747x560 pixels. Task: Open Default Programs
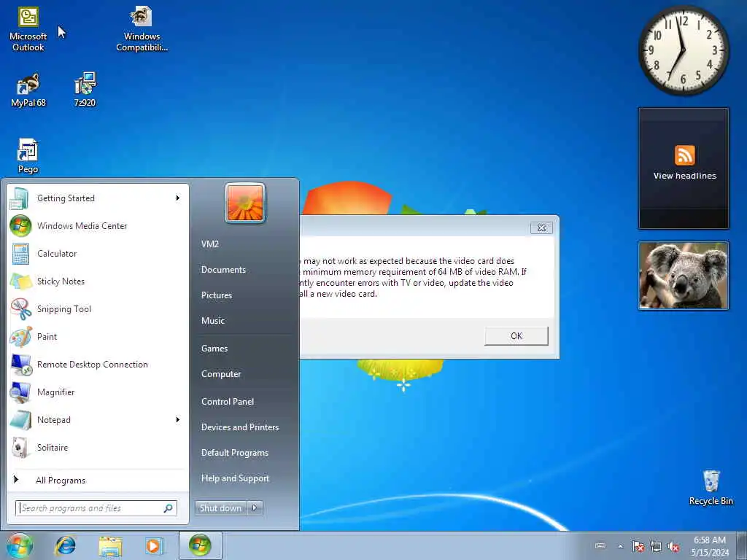click(x=235, y=453)
